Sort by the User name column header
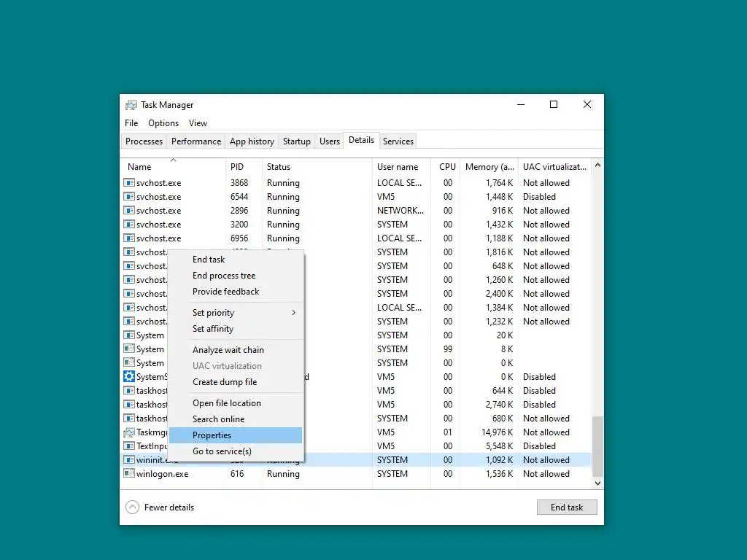 point(401,167)
